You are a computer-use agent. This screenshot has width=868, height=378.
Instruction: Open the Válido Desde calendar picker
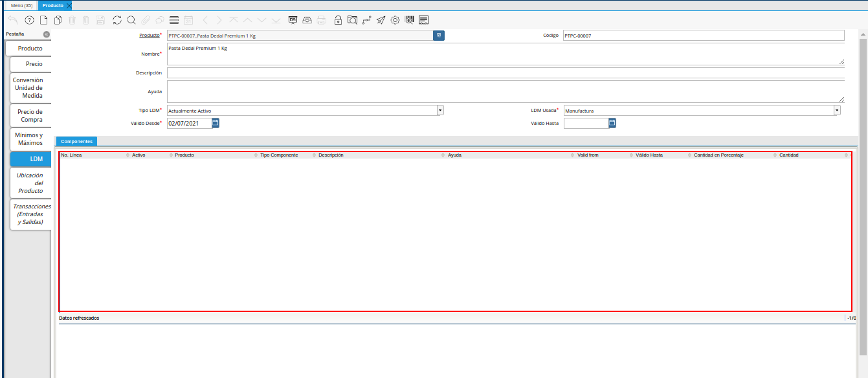click(216, 123)
